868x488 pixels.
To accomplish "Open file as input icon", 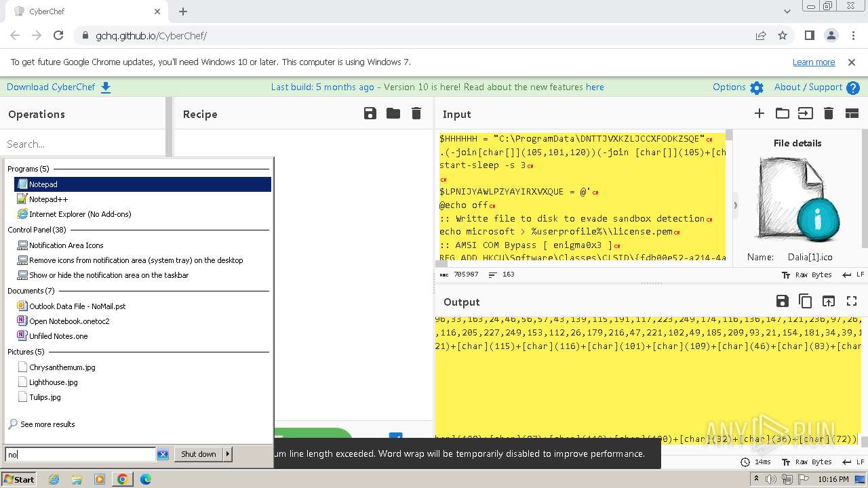I will 805,113.
